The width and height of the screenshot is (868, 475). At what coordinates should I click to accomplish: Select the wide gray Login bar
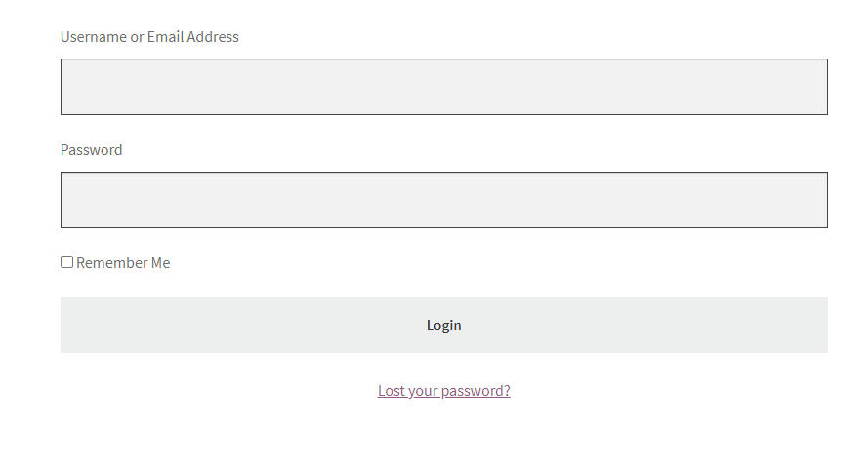pyautogui.click(x=444, y=325)
